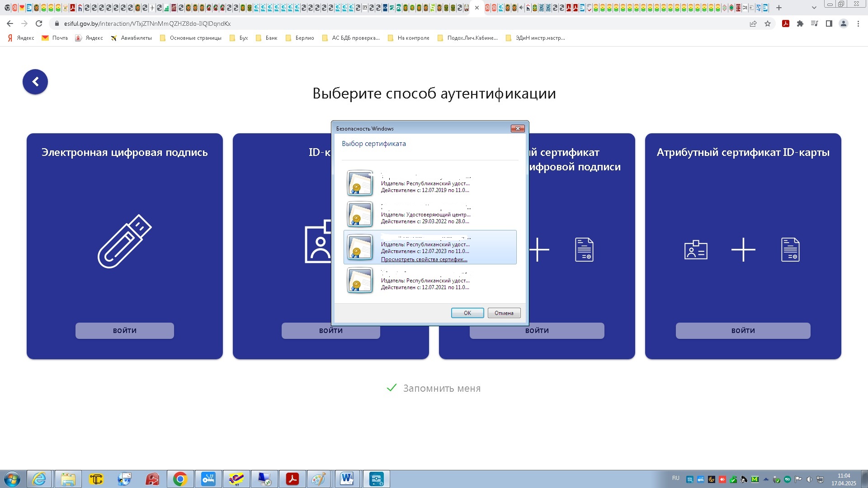868x488 pixels.
Task: Open the Chrome extensions puzzle icon
Action: (800, 23)
